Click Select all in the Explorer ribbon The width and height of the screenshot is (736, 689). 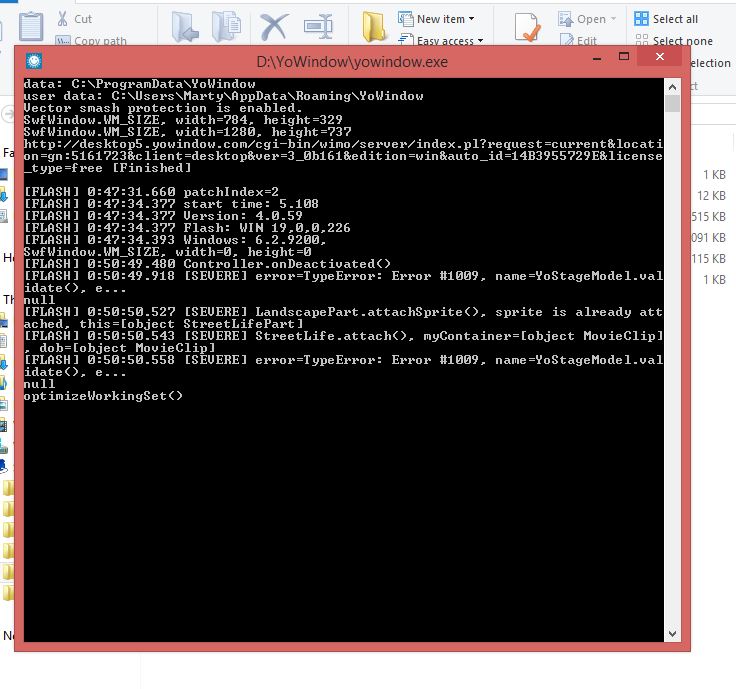[x=666, y=19]
